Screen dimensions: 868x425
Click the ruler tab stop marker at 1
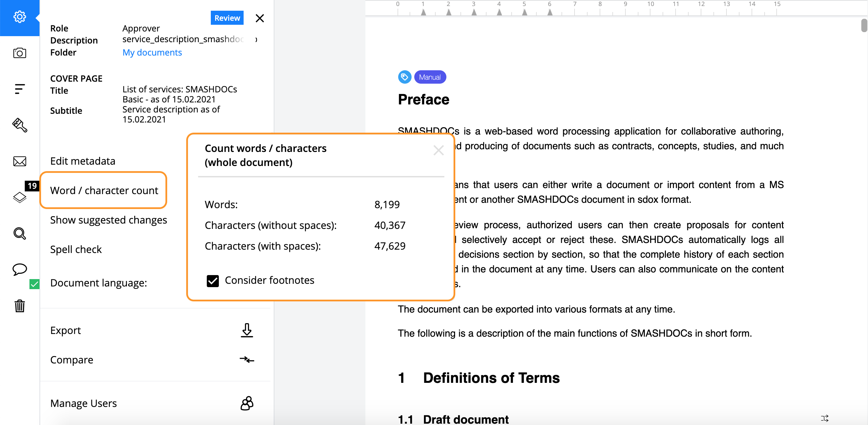(424, 12)
